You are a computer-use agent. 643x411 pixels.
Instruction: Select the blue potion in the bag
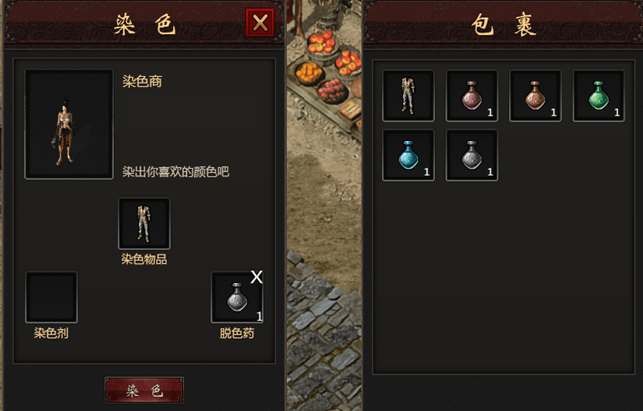pyautogui.click(x=408, y=155)
